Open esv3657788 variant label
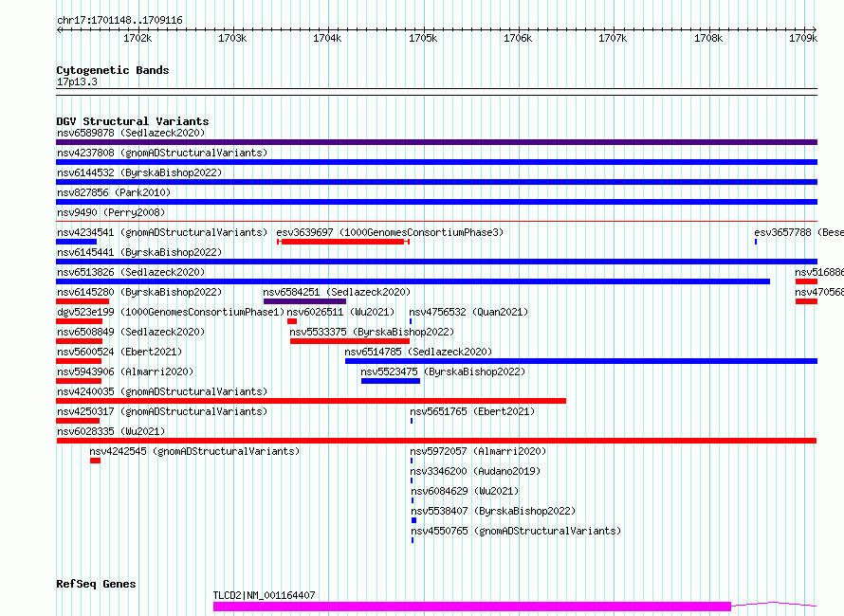The height and width of the screenshot is (616, 844). pos(798,232)
